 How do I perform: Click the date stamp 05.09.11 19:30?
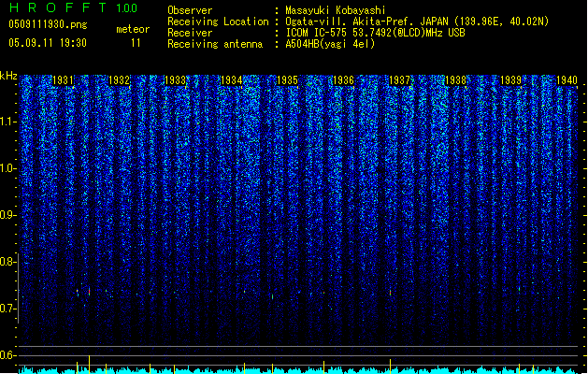coord(48,43)
